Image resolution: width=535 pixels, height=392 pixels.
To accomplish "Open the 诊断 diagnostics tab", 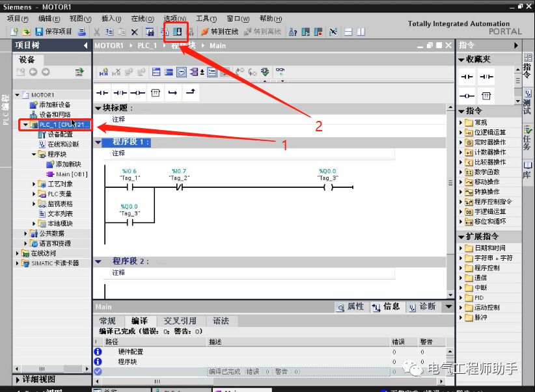I will 422,307.
